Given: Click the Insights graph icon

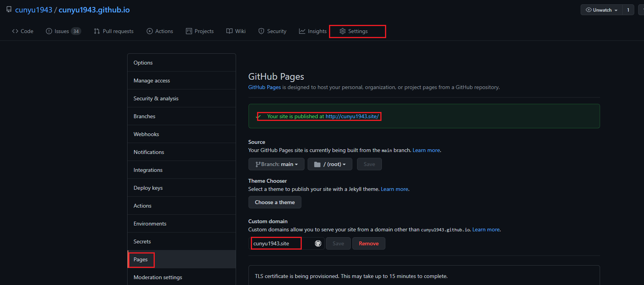Looking at the screenshot, I should (302, 31).
